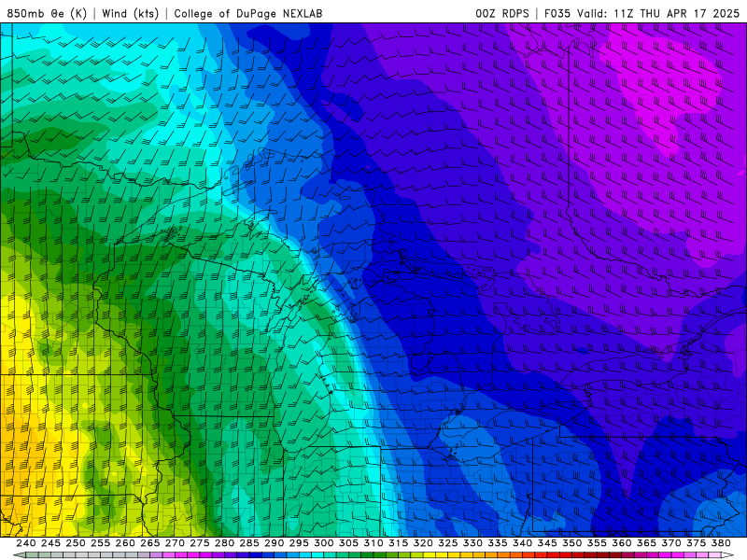
Task: Click the 305 value on the color scale
Action: [x=348, y=543]
